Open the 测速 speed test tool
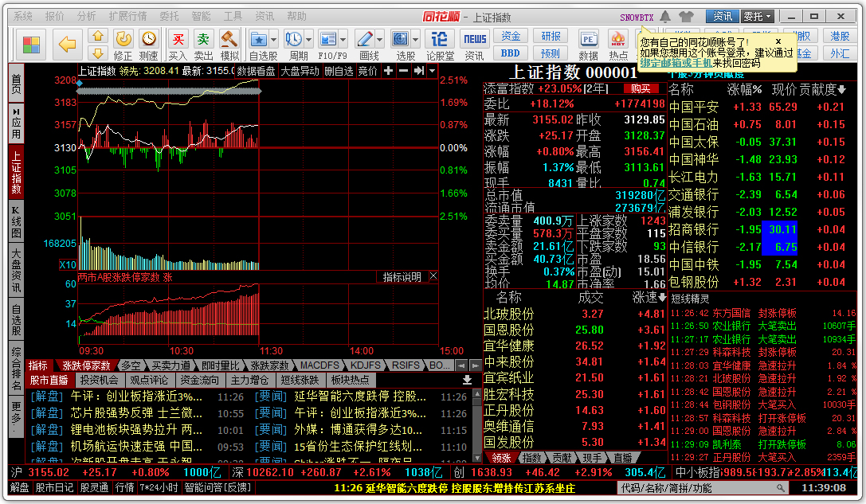Image resolution: width=866 pixels, height=504 pixels. click(148, 45)
